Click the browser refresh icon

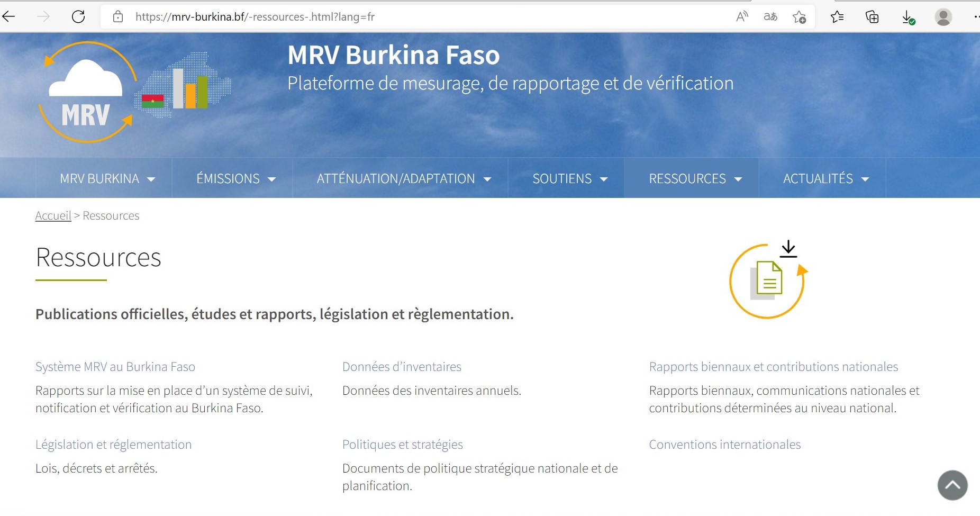coord(78,17)
